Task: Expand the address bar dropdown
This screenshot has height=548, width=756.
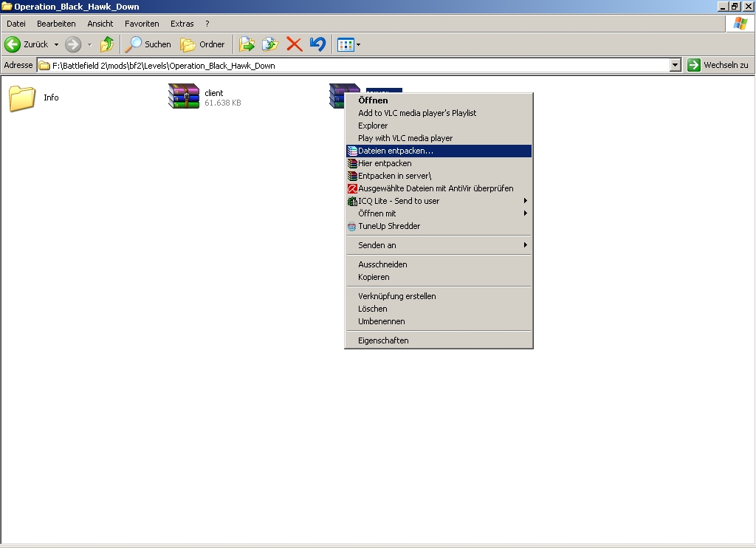Action: pos(675,65)
